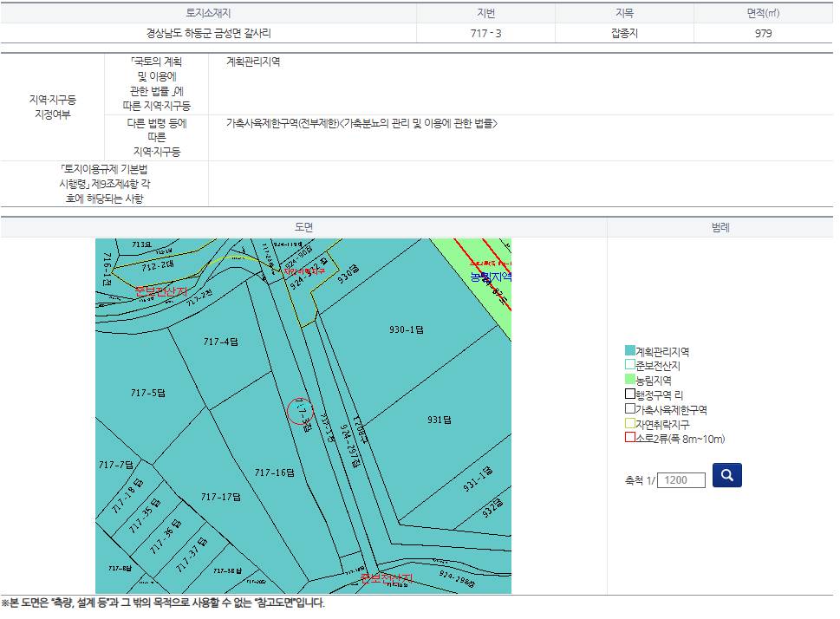Select parcel 717-35답 on the map

[145, 516]
